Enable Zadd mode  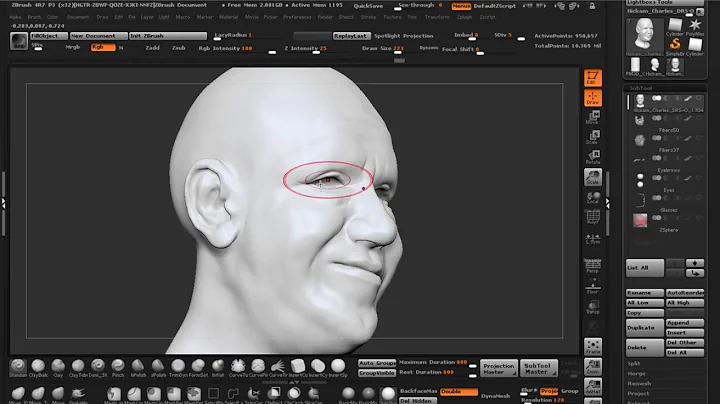[152, 48]
